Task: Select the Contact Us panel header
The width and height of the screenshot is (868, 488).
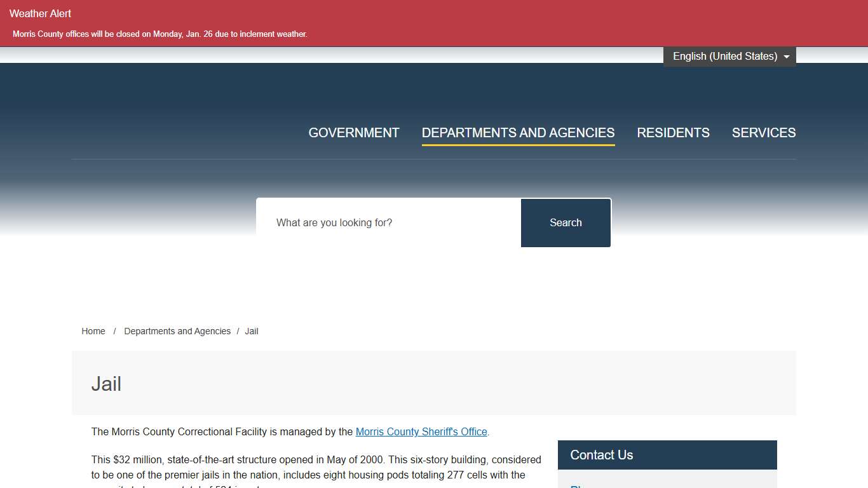Action: [667, 455]
